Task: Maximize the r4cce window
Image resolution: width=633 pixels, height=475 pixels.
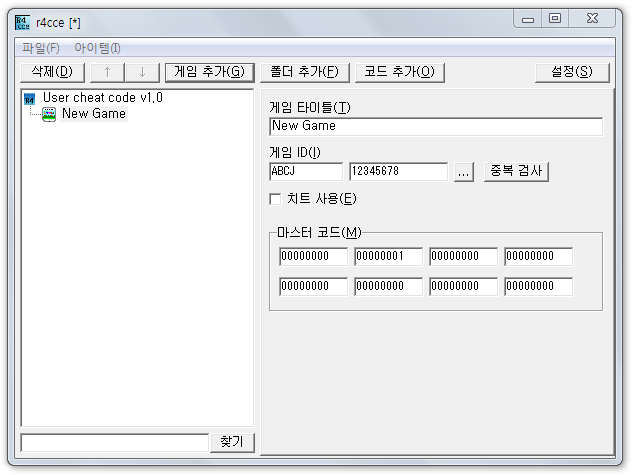Action: pyautogui.click(x=555, y=19)
